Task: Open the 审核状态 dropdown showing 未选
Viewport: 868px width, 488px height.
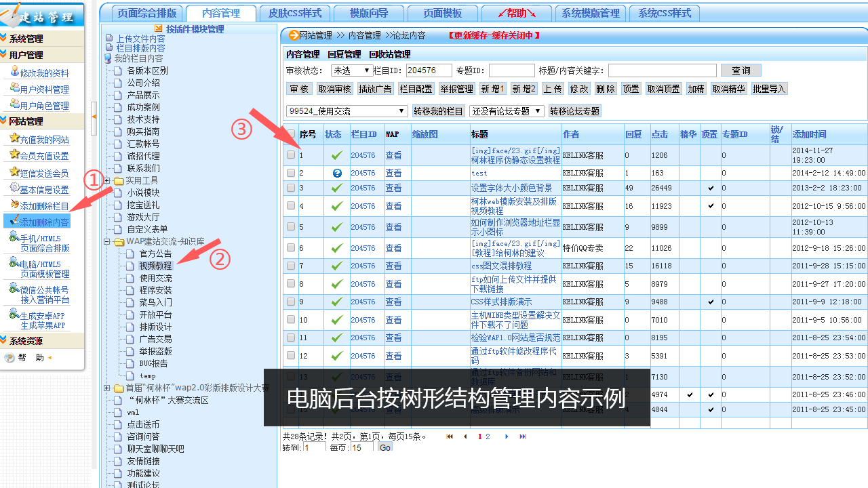Action: pyautogui.click(x=351, y=70)
